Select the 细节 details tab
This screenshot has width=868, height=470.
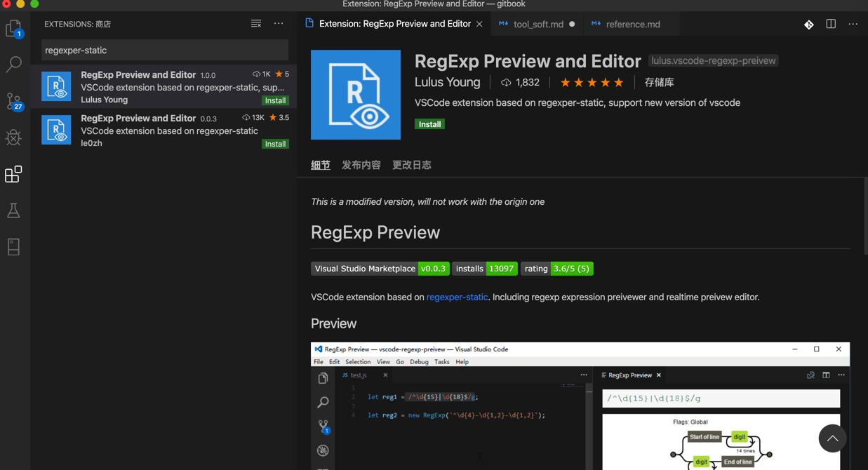(321, 165)
